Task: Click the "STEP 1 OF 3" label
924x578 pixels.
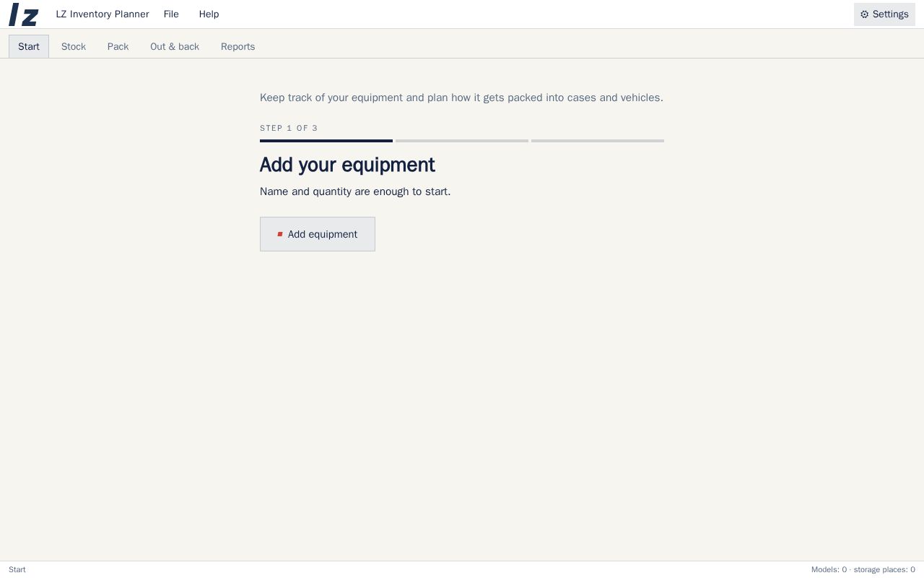Action: [x=289, y=128]
